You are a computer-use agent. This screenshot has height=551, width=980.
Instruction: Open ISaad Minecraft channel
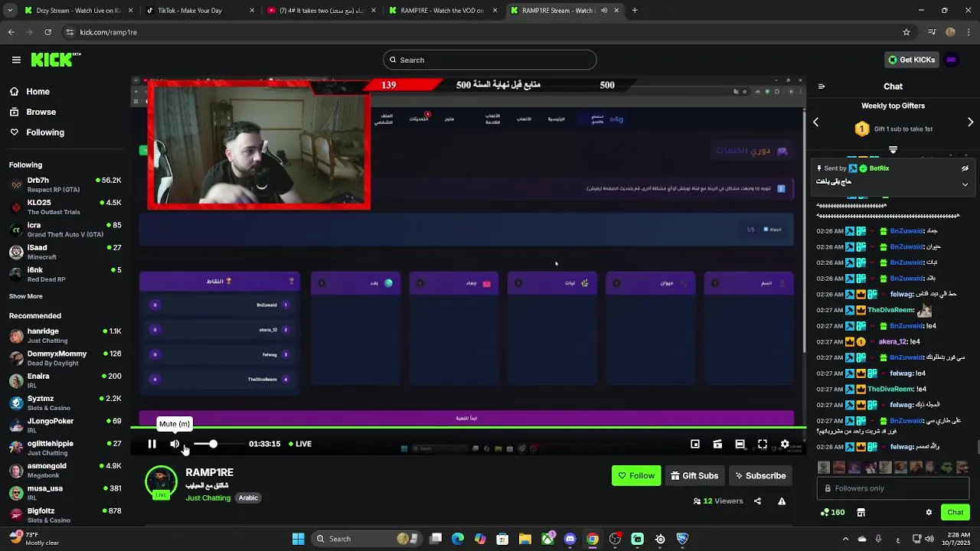tap(64, 252)
